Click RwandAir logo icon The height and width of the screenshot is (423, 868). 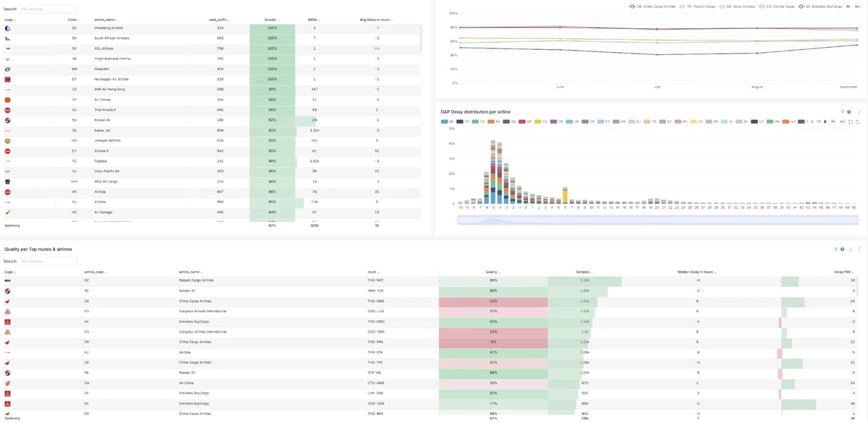7,69
